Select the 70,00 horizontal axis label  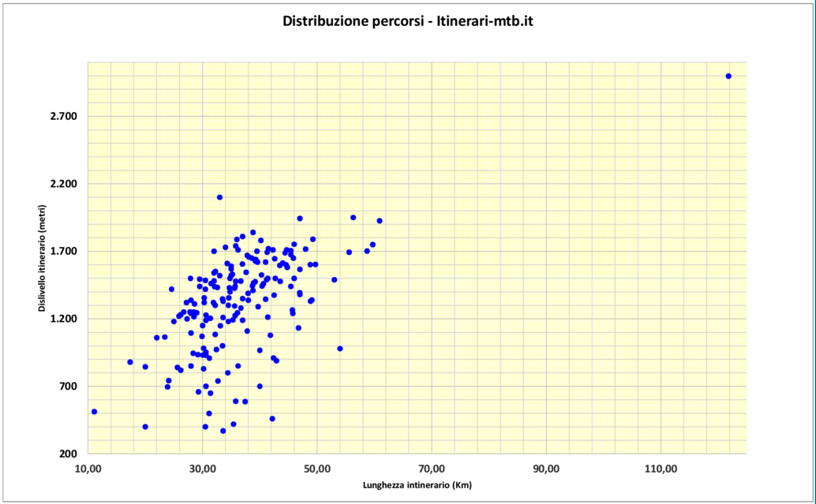tap(432, 469)
